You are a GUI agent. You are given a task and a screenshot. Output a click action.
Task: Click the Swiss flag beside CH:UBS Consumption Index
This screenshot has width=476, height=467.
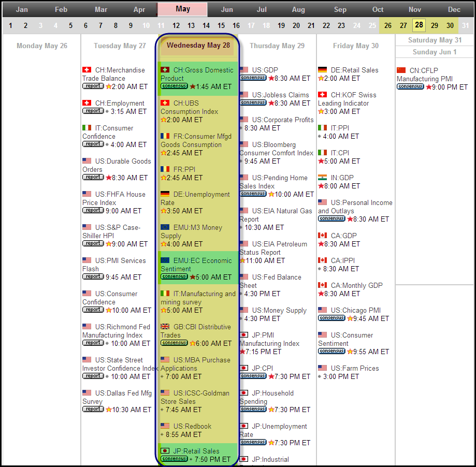[x=165, y=103]
